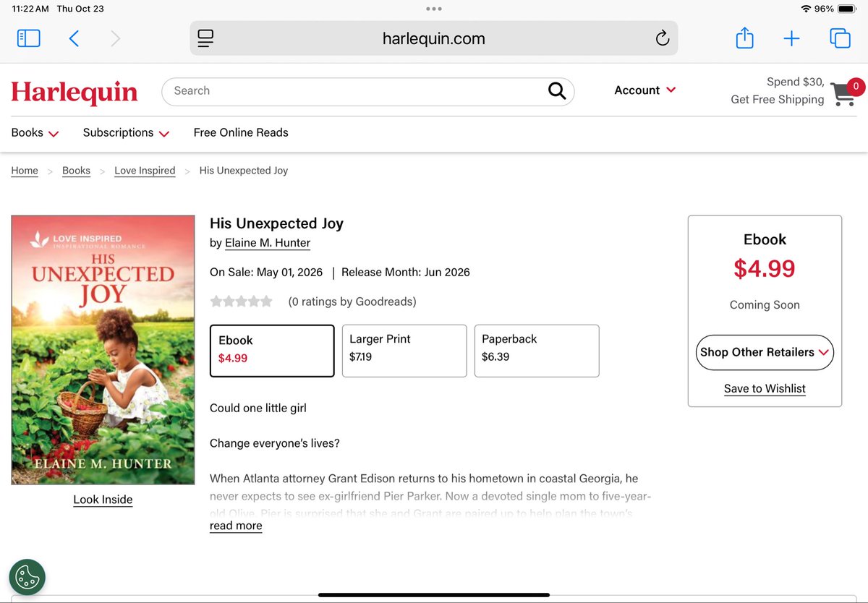The image size is (868, 603).
Task: Click the 'On Sale: May 01, 2026' text
Action: tap(266, 273)
